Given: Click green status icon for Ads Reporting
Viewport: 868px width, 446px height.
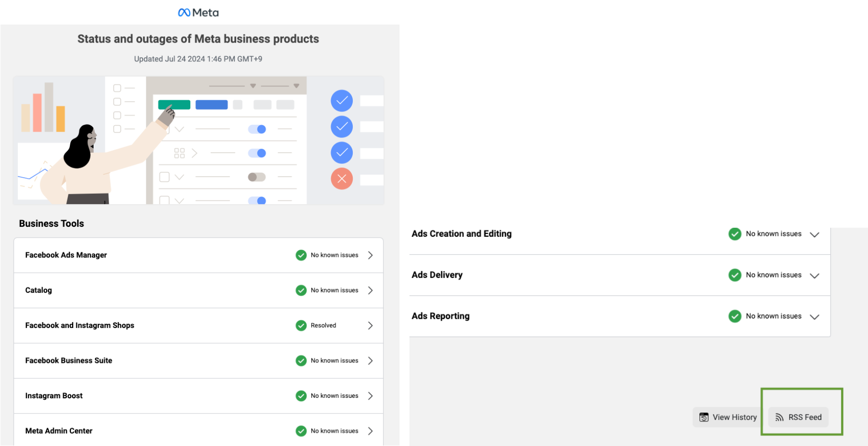Looking at the screenshot, I should (734, 316).
